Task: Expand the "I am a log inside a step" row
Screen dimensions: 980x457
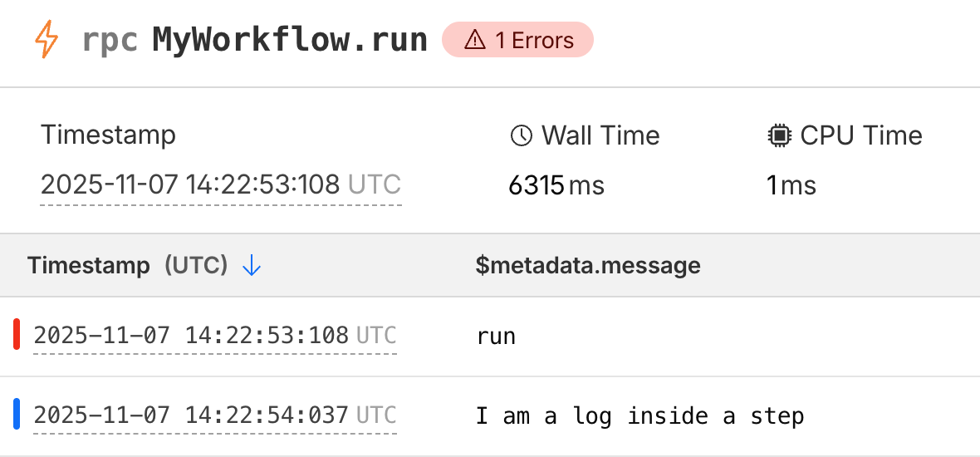Action: click(639, 415)
